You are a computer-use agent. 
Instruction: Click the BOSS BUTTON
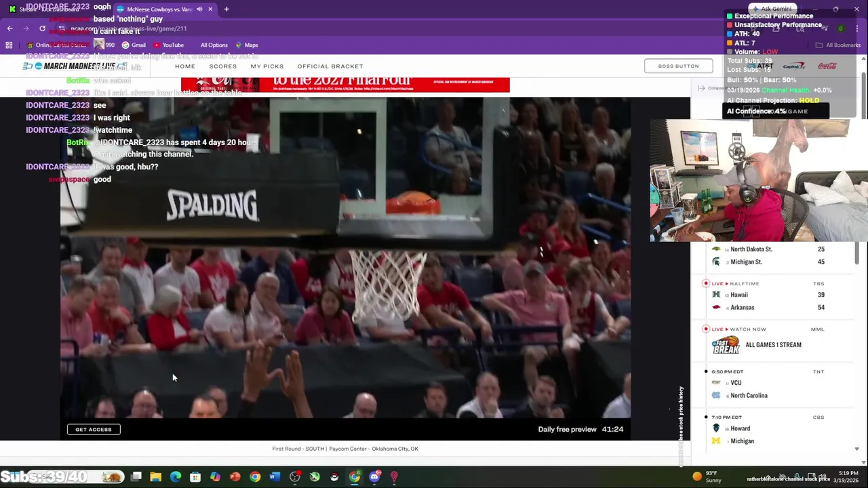(x=678, y=66)
